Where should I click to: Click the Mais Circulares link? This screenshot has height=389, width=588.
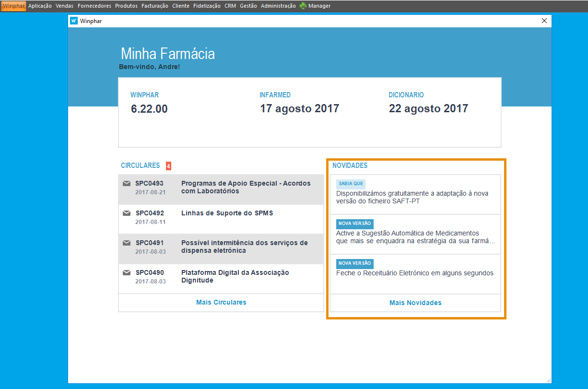coord(221,303)
